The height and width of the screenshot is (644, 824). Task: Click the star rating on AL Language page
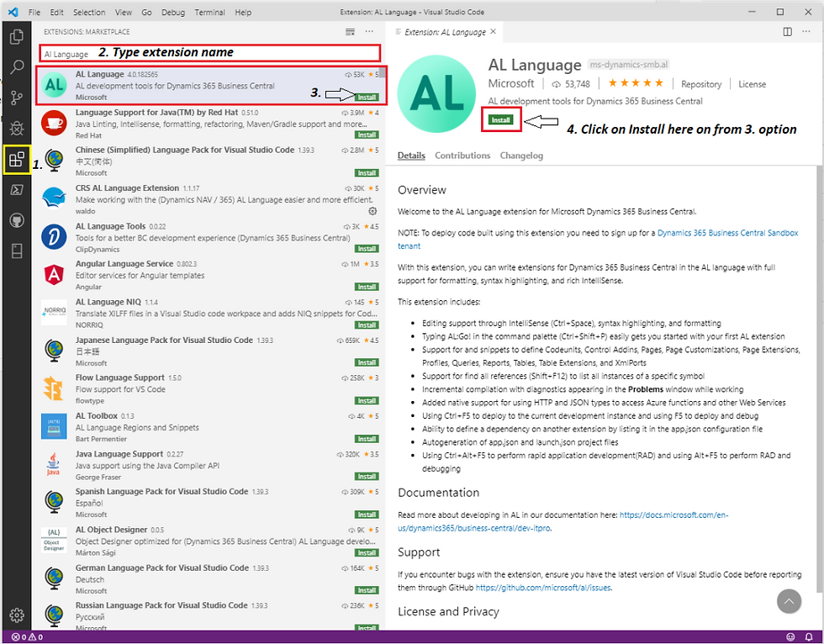tap(636, 83)
